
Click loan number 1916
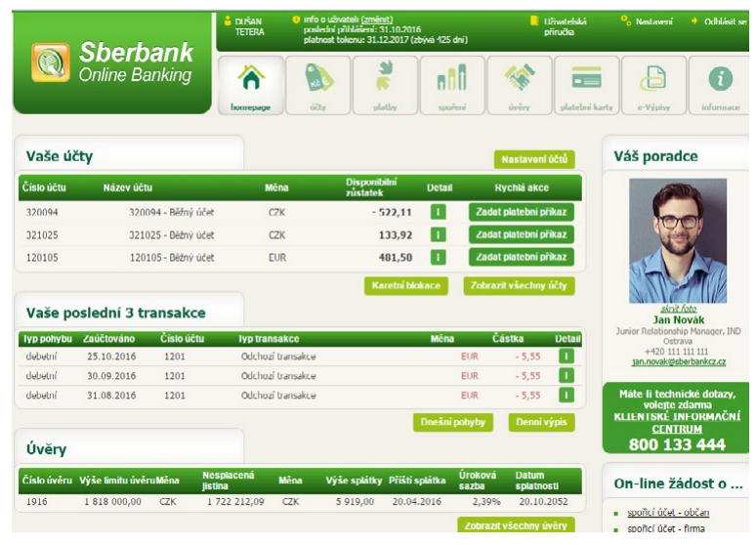pyautogui.click(x=37, y=502)
